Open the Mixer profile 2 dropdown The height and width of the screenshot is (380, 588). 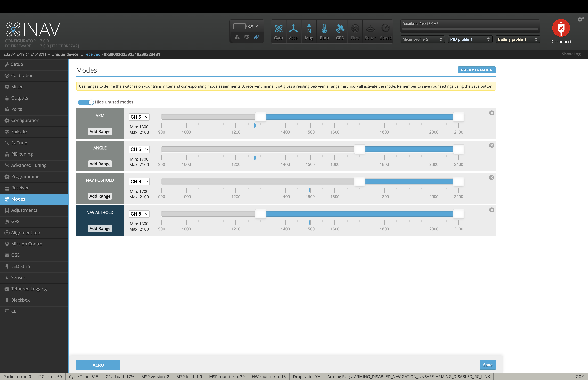tap(422, 39)
